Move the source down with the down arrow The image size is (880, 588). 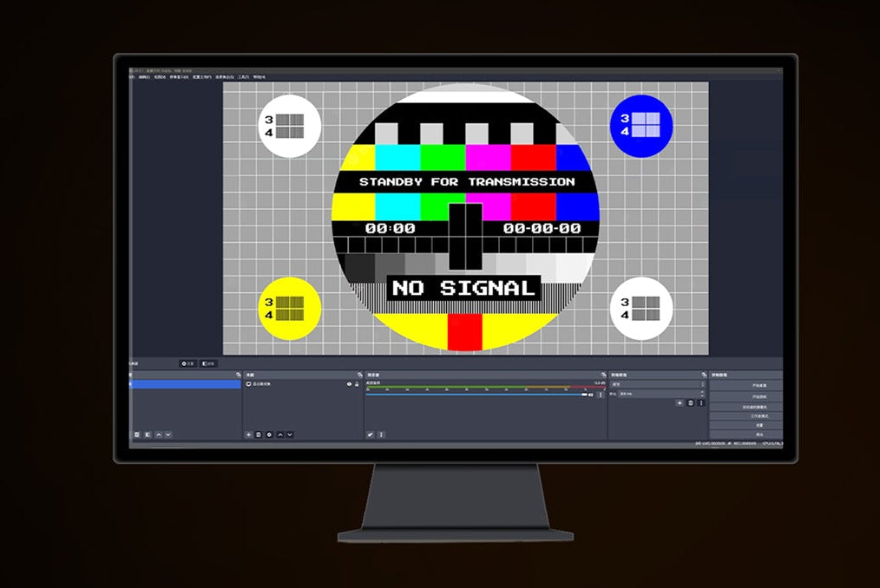pyautogui.click(x=289, y=434)
